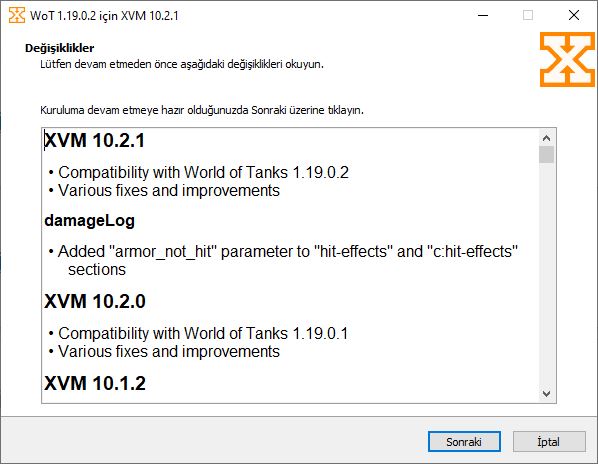
Task: Click the XVM 10.1.2 heading
Action: 95,383
